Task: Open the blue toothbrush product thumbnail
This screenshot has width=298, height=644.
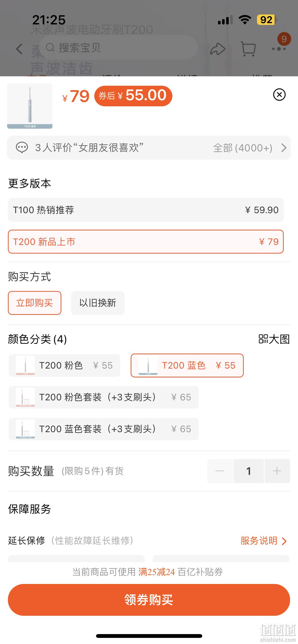Action: point(30,106)
